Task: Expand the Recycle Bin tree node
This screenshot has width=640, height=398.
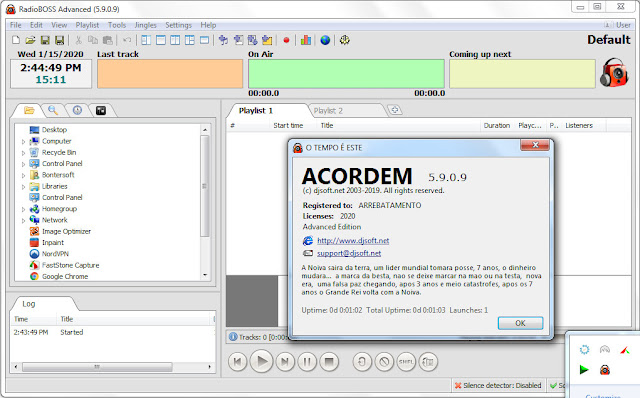Action: (23, 153)
